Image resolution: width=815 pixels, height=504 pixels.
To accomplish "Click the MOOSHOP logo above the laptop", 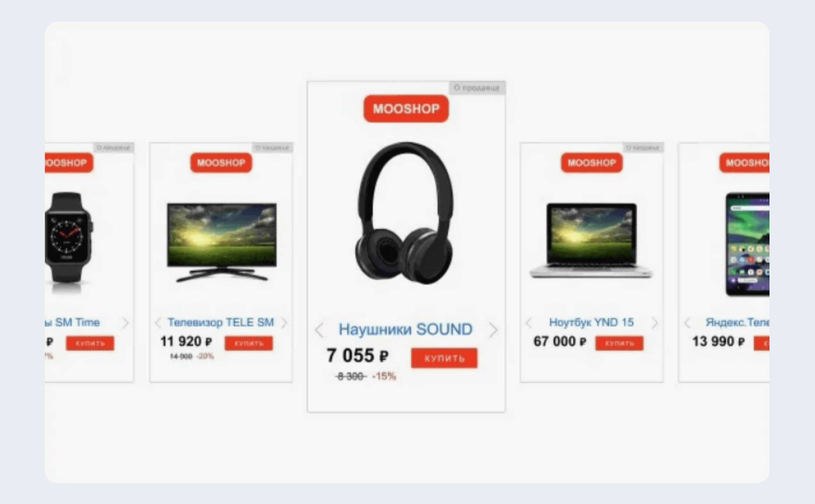I will click(592, 163).
